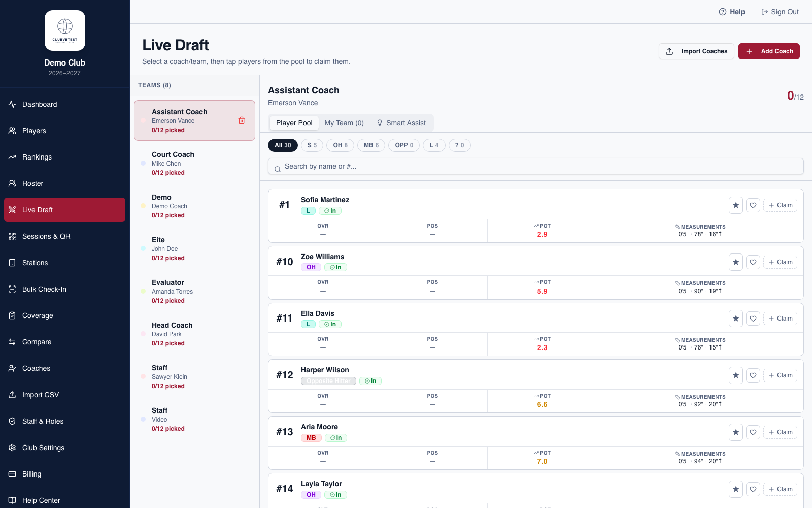Favorite Harper Wilson with heart

pyautogui.click(x=753, y=375)
